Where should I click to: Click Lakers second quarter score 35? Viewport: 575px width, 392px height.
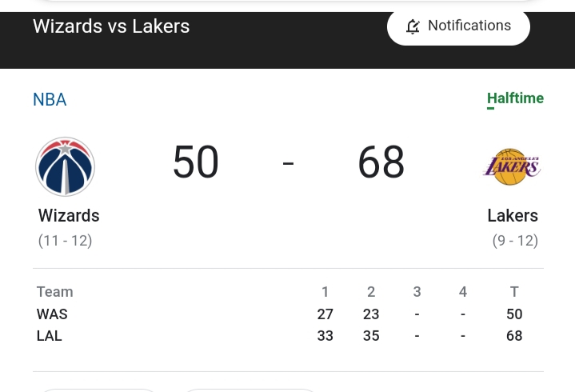click(371, 336)
